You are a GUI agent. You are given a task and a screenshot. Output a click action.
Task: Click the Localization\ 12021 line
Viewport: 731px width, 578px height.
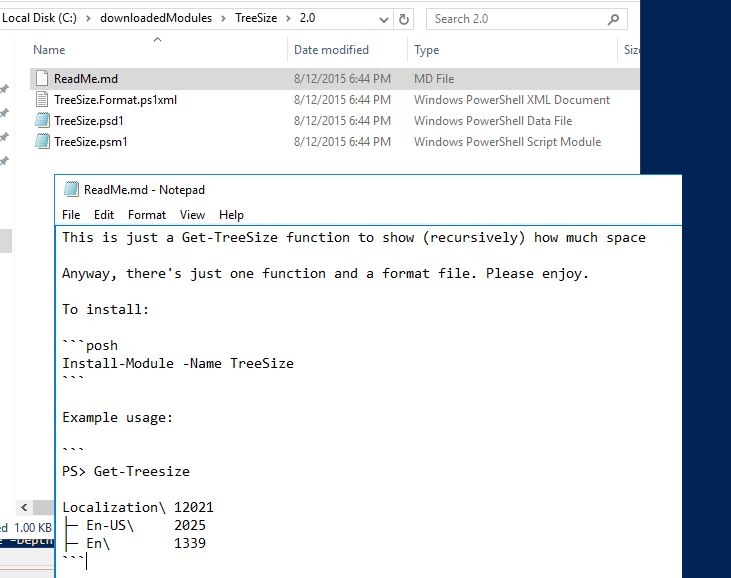138,507
